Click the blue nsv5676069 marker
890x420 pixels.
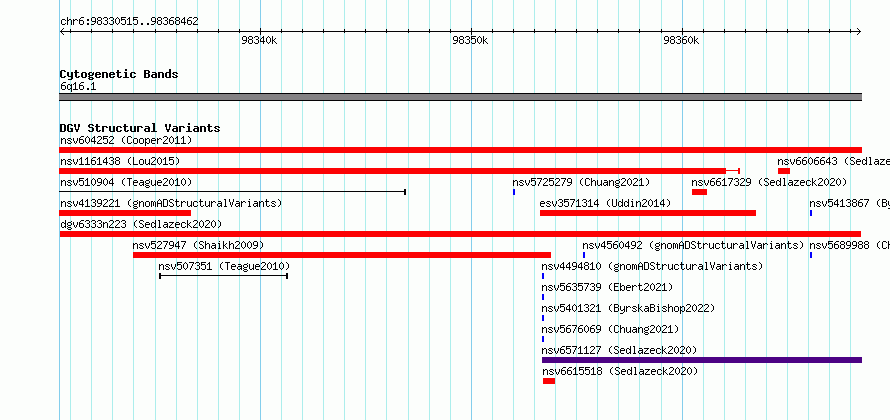click(x=543, y=339)
